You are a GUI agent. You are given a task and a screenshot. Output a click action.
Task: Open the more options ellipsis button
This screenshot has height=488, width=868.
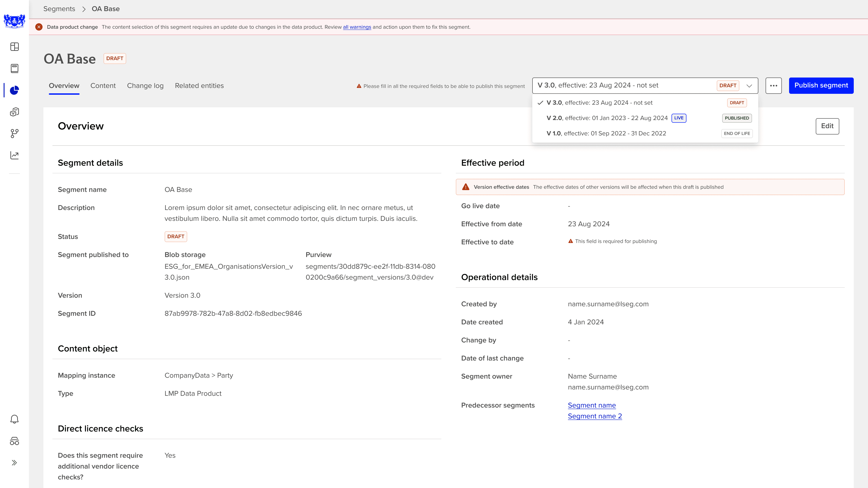pos(773,85)
